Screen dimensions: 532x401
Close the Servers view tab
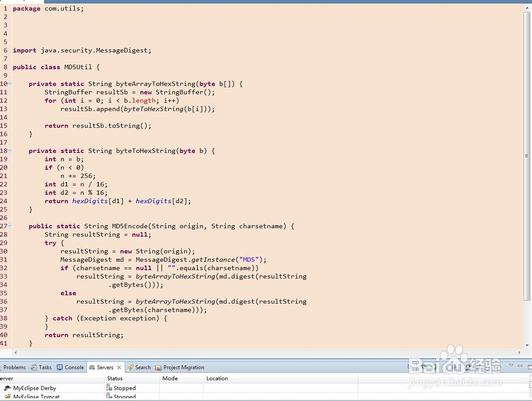119,367
